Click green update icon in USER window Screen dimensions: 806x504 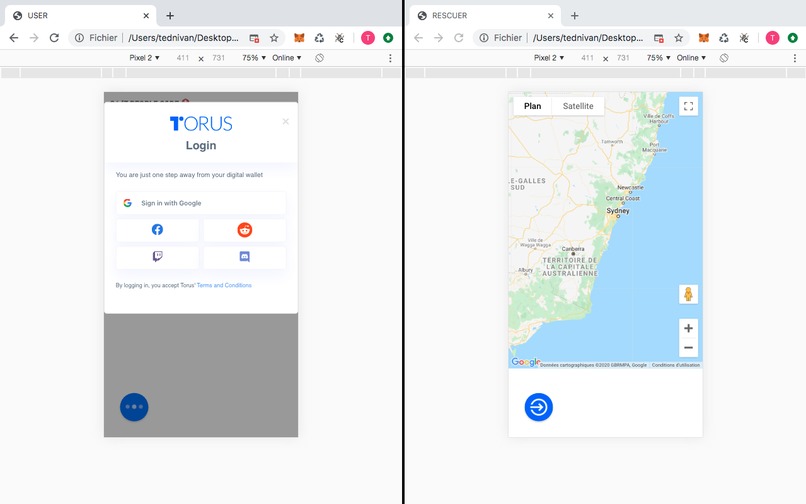click(388, 38)
